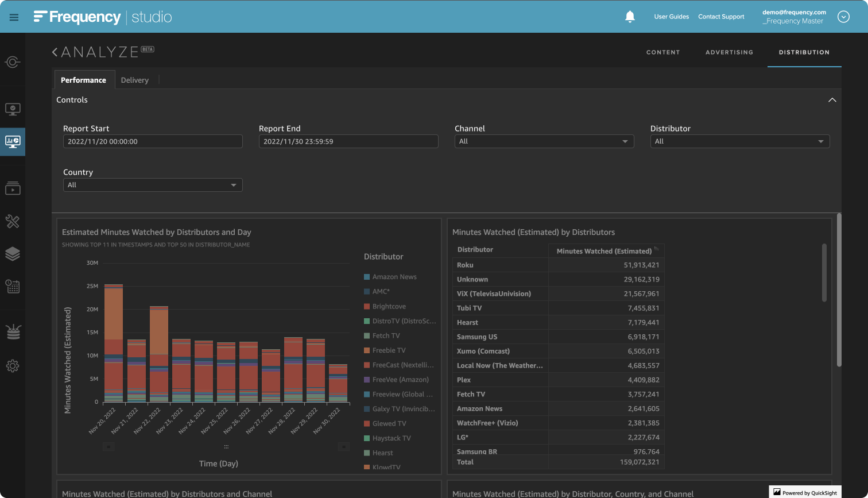The width and height of the screenshot is (868, 498).
Task: Collapse the Controls panel
Action: click(x=832, y=100)
